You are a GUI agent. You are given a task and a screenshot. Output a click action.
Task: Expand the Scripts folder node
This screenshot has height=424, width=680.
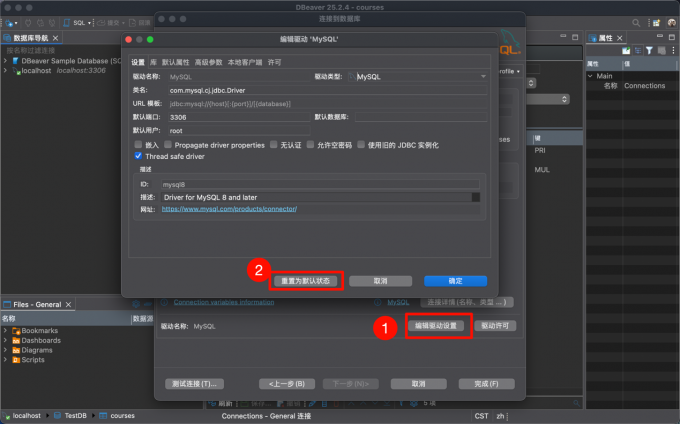coord(6,360)
